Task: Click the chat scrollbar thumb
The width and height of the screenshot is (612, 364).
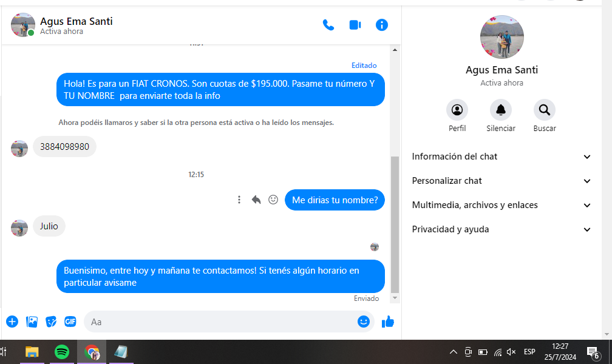Action: (395, 224)
